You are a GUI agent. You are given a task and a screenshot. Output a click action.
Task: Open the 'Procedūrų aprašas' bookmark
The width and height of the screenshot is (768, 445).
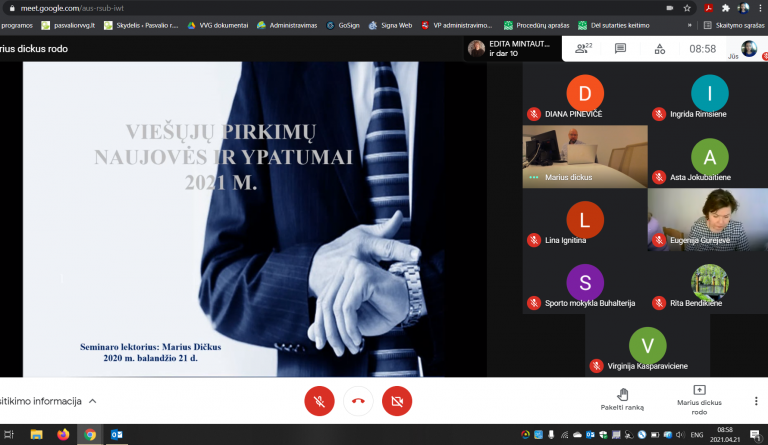[x=537, y=25]
